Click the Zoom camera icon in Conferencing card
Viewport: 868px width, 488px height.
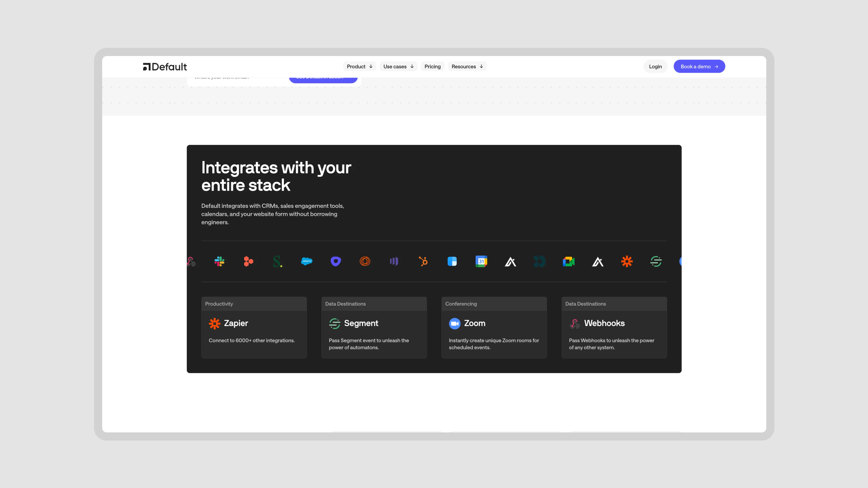455,323
